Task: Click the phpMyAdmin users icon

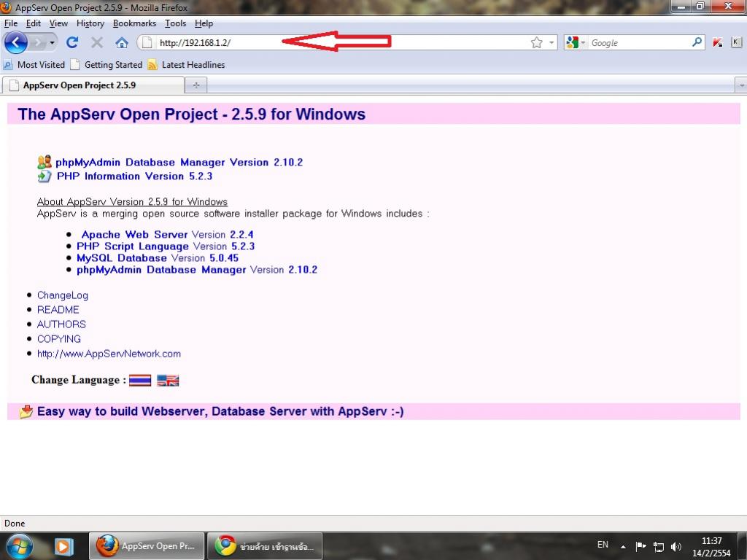Action: pyautogui.click(x=44, y=162)
